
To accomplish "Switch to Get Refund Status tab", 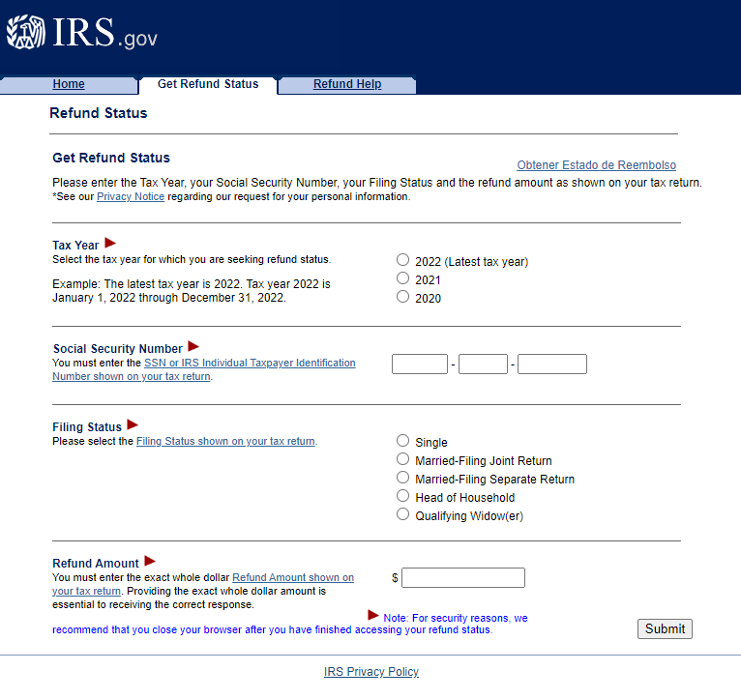I will pyautogui.click(x=208, y=84).
